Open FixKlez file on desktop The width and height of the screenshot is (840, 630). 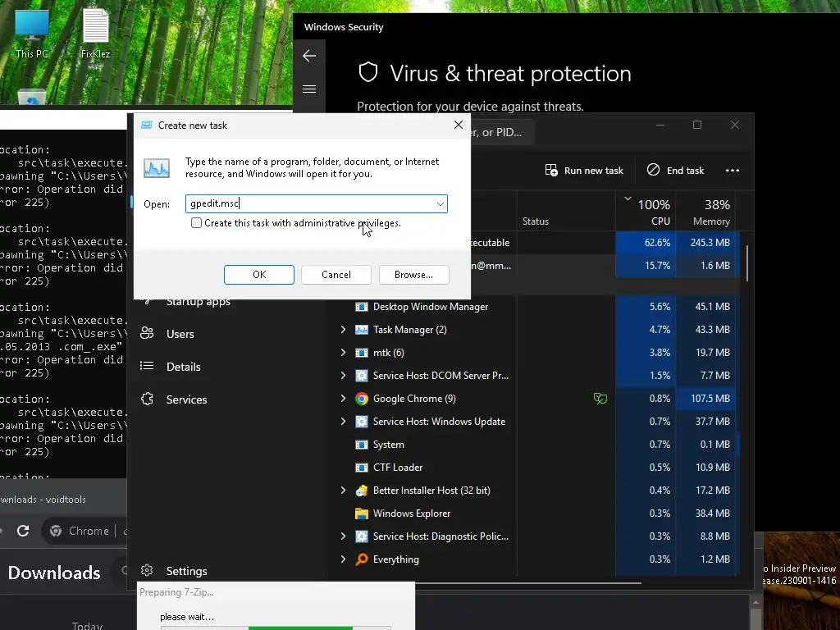pyautogui.click(x=95, y=33)
